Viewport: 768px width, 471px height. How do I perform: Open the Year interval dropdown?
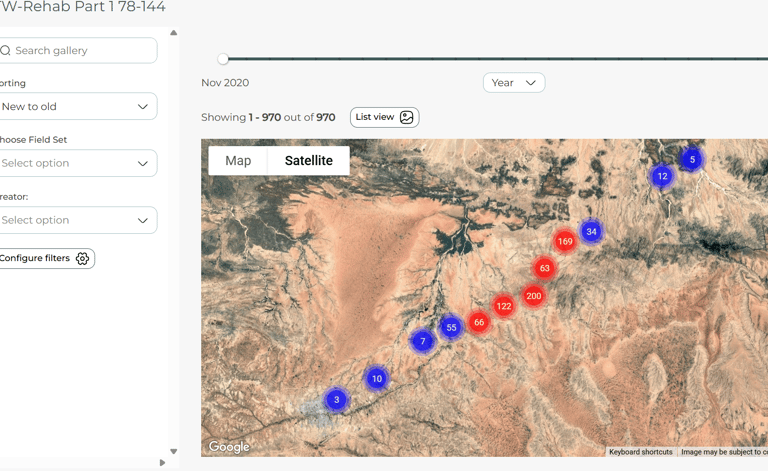[x=514, y=83]
